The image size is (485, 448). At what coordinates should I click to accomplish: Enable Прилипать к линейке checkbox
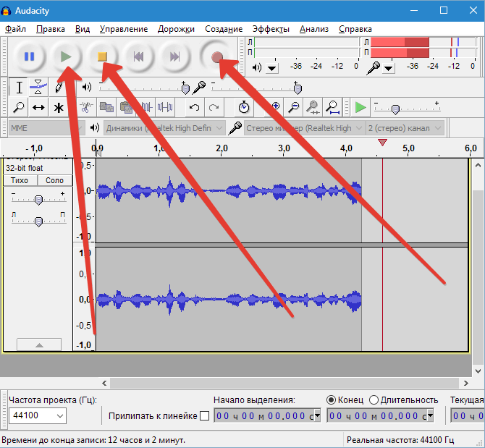click(x=204, y=416)
